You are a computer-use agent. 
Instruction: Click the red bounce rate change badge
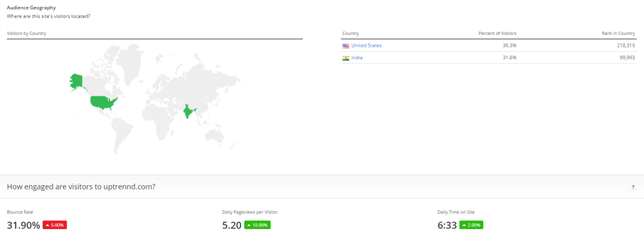55,225
